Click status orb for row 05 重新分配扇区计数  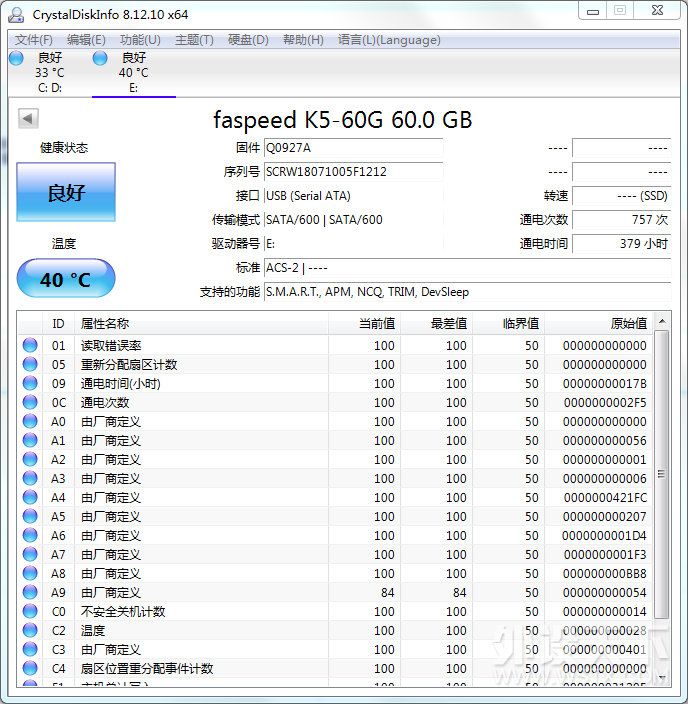point(30,364)
